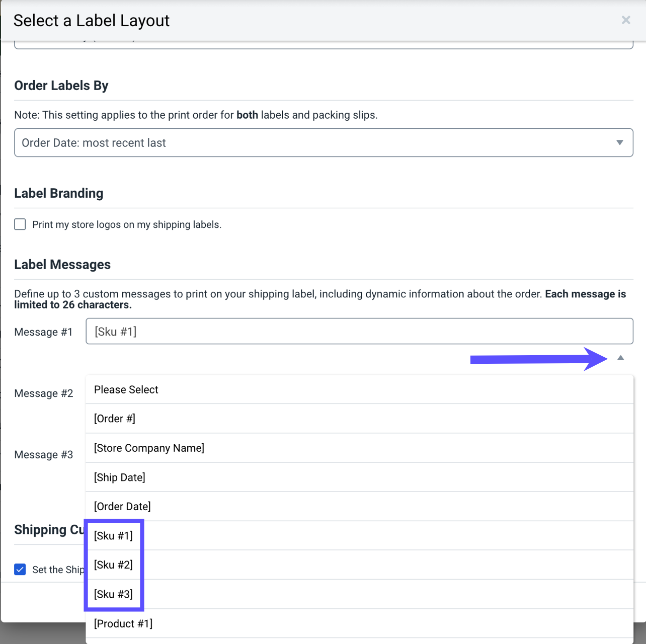The width and height of the screenshot is (646, 644).
Task: Expand the Order Date sorting selector
Action: click(x=619, y=142)
